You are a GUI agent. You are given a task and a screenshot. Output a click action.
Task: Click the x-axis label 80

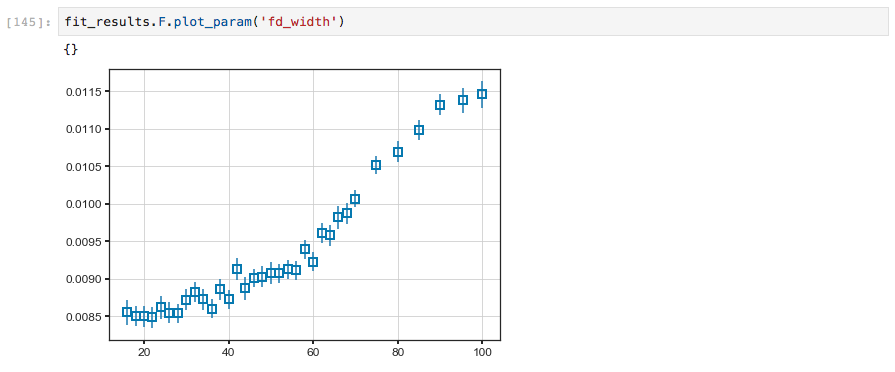click(397, 352)
